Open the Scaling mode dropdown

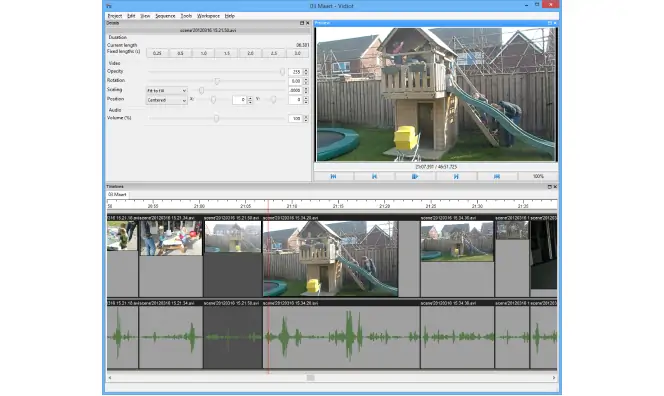166,91
